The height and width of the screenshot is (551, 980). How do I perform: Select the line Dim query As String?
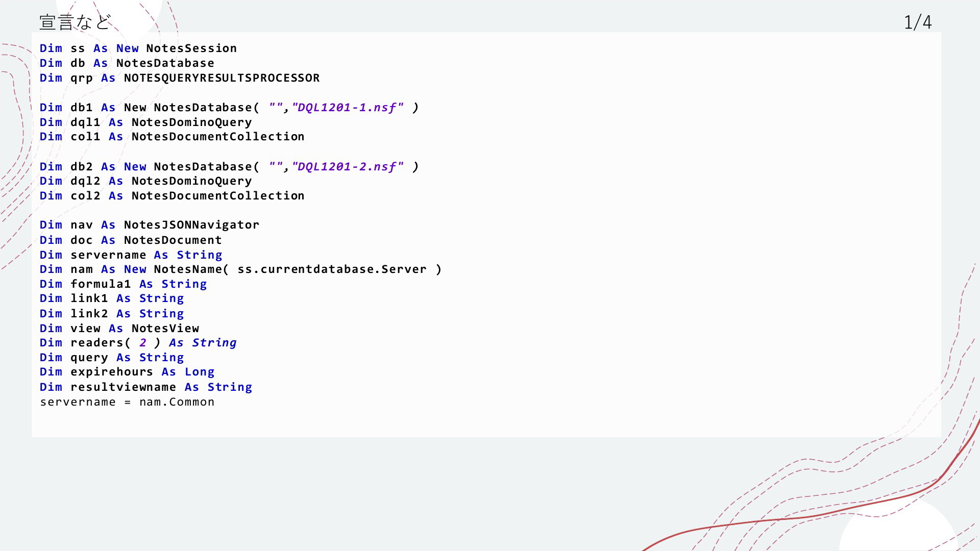pos(112,358)
